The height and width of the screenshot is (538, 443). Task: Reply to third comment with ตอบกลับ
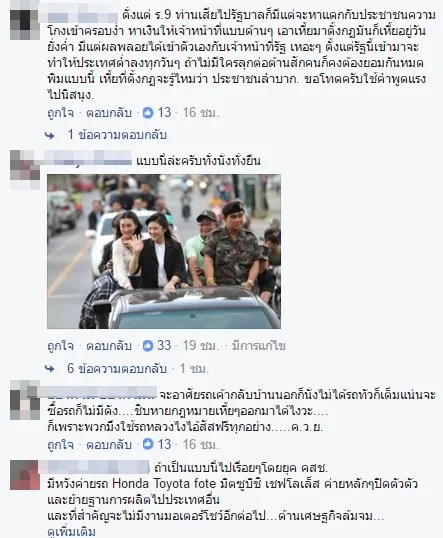point(109,445)
